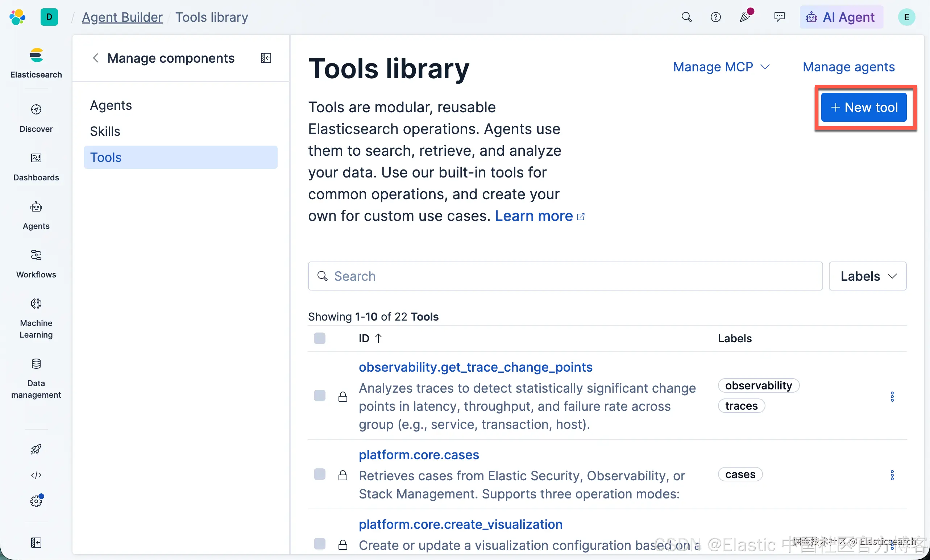The height and width of the screenshot is (560, 930).
Task: Click the lock icon for platform.core.cases
Action: (x=343, y=475)
